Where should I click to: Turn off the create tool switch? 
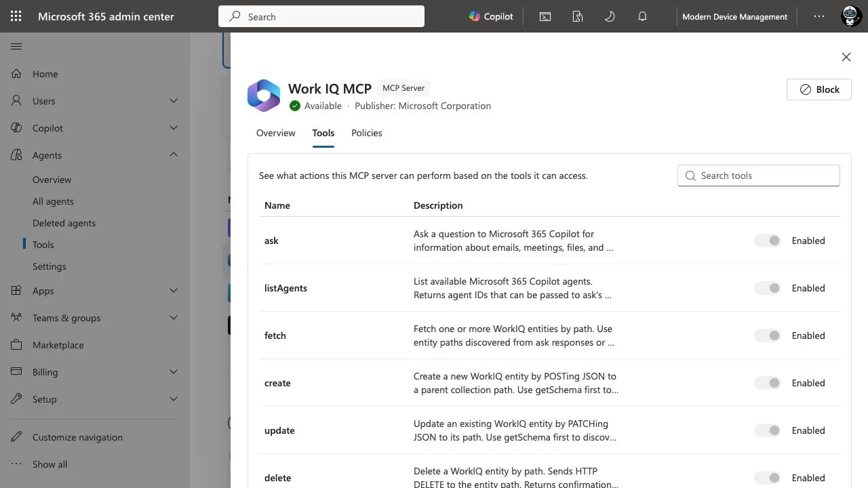pos(768,383)
